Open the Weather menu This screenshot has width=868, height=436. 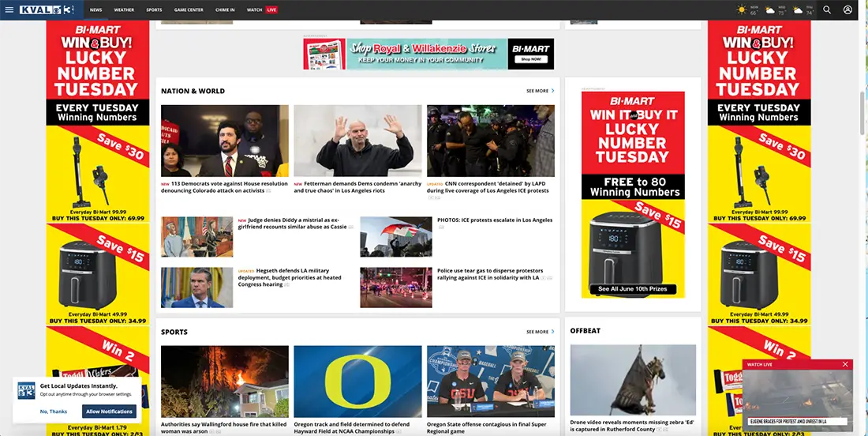point(124,10)
